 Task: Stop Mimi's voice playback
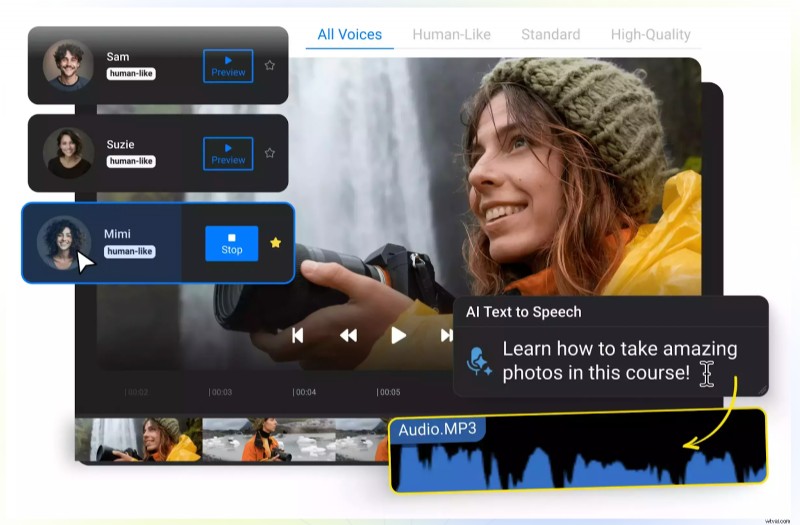[232, 243]
